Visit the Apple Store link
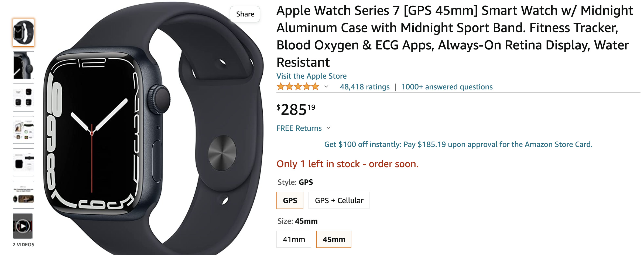 pyautogui.click(x=311, y=76)
